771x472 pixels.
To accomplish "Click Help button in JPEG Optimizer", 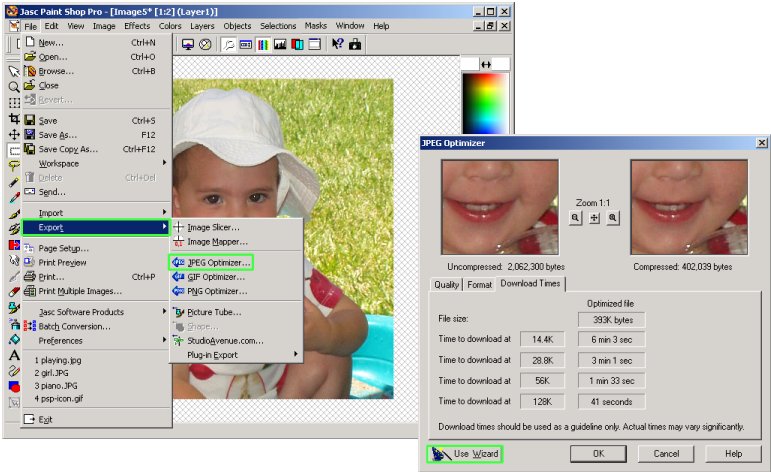I will coord(734,454).
